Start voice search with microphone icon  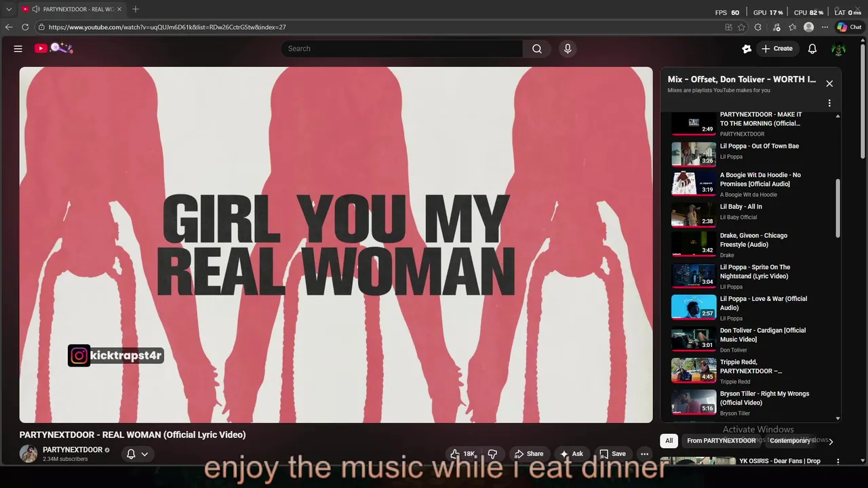568,49
